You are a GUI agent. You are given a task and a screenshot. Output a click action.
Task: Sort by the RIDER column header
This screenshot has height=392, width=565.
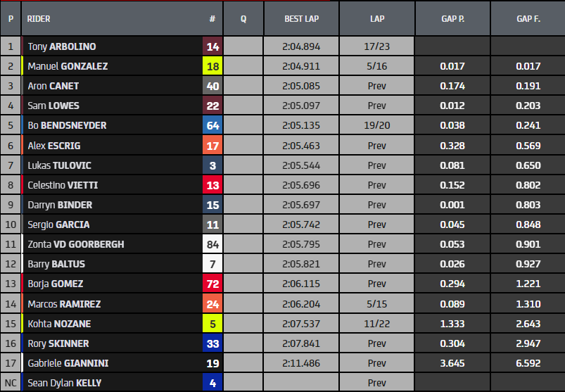point(39,19)
